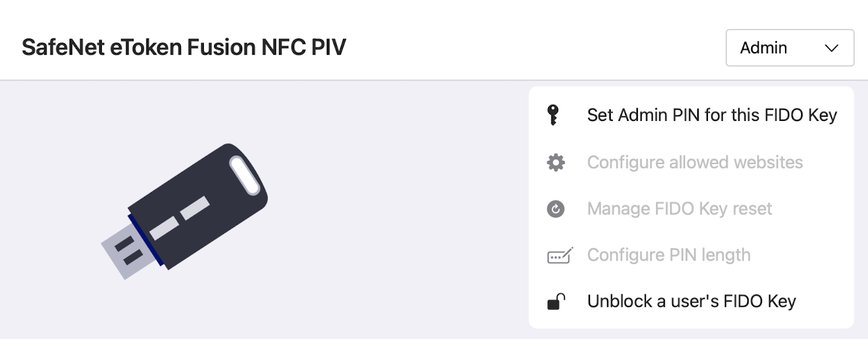Viewport: 868px width, 339px height.
Task: Click the PIN length keypad icon
Action: tap(560, 255)
